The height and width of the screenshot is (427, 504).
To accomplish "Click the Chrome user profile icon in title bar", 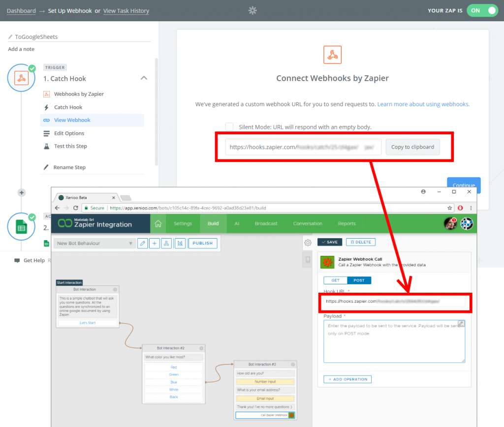I will pos(423,192).
